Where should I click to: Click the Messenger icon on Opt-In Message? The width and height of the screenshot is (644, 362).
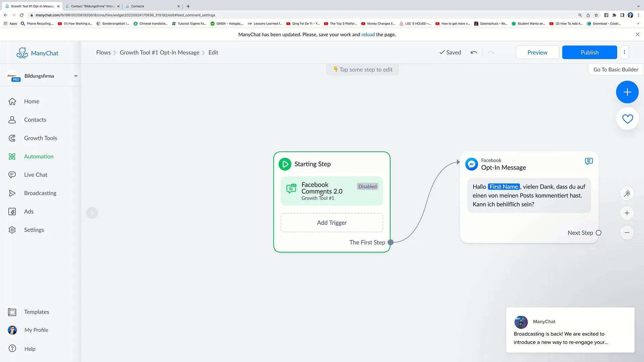click(471, 164)
